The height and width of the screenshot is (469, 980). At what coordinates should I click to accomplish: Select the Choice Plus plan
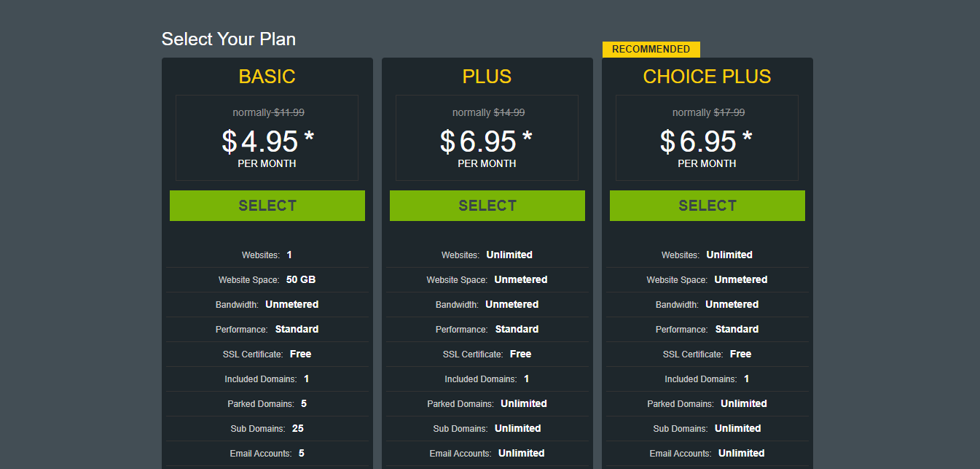707,206
